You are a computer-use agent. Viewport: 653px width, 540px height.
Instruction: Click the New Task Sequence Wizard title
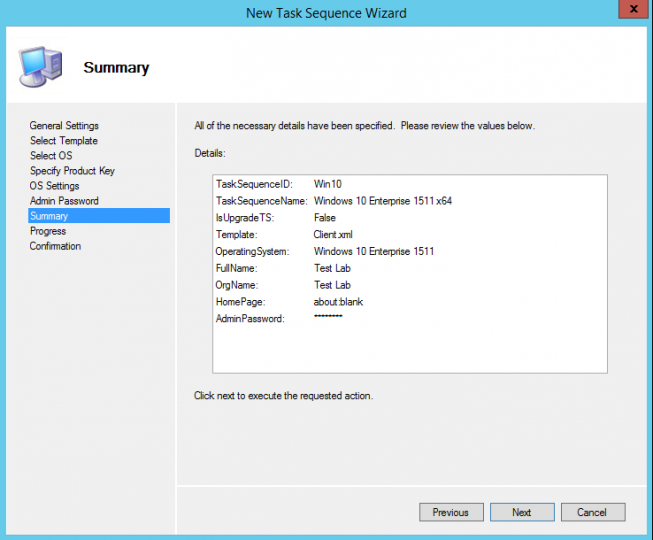pyautogui.click(x=326, y=13)
